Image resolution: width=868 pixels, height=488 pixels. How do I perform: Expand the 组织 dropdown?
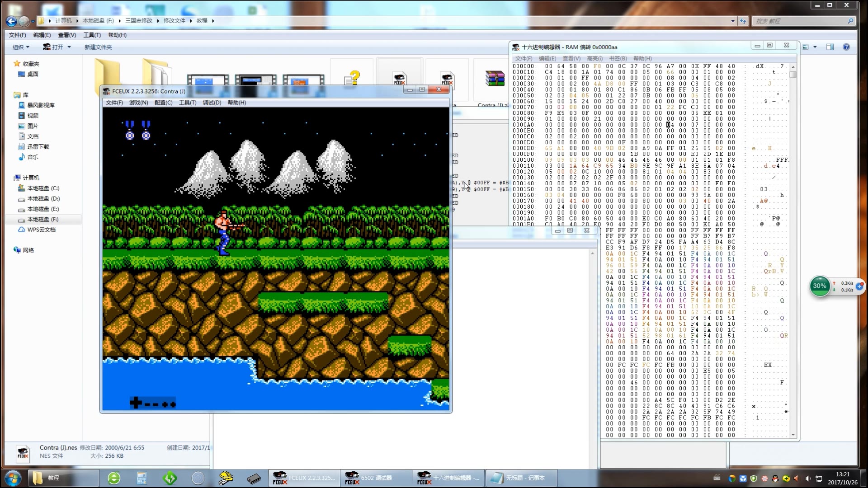(x=21, y=47)
